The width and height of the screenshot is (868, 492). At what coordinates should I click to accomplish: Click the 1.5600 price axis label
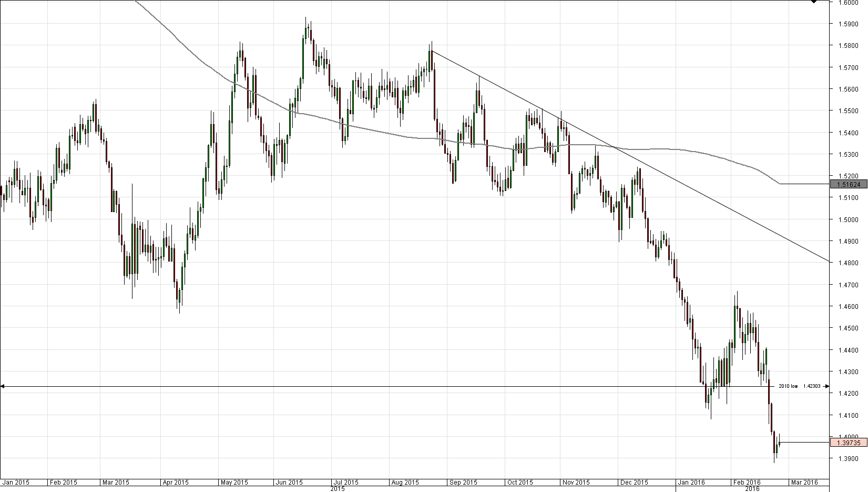coord(849,89)
